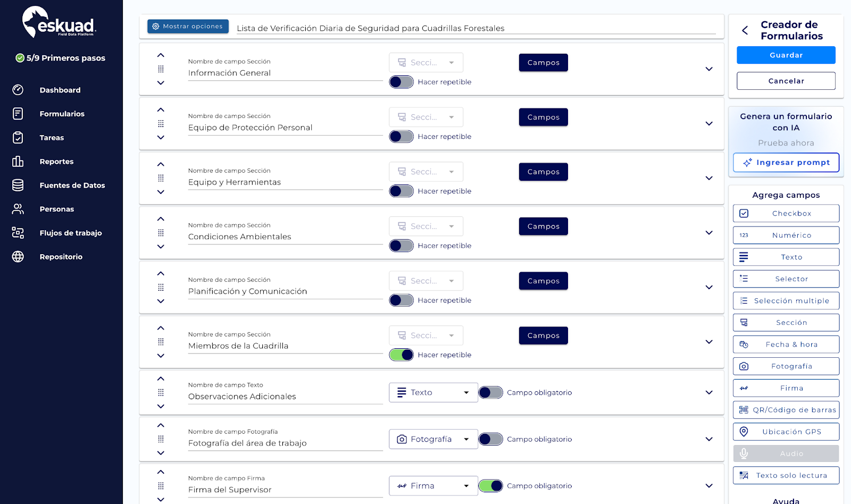Image resolution: width=851 pixels, height=504 pixels.
Task: Click the Flujos de trabajo workflow icon
Action: coord(18,233)
